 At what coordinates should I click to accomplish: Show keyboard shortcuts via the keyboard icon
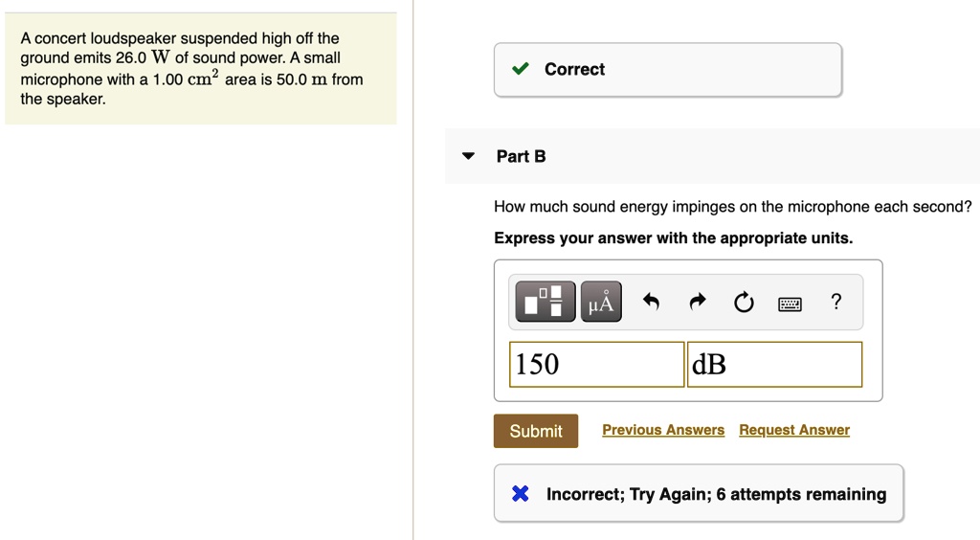(x=790, y=304)
